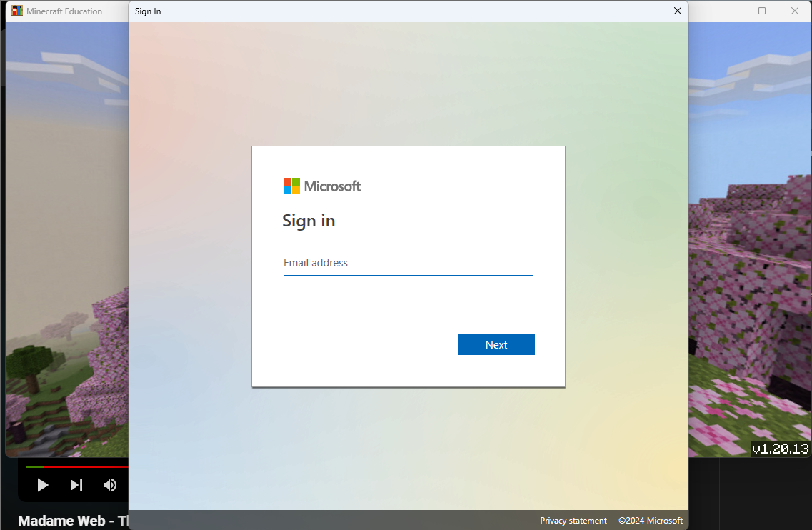This screenshot has height=530, width=812.
Task: Click the Next button in sign-in form
Action: 496,344
